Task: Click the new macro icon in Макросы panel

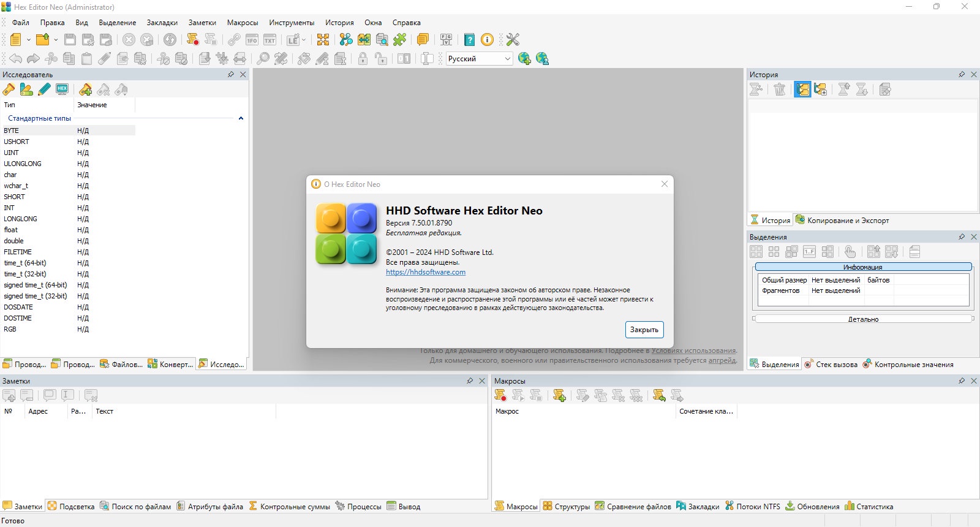Action: click(559, 396)
